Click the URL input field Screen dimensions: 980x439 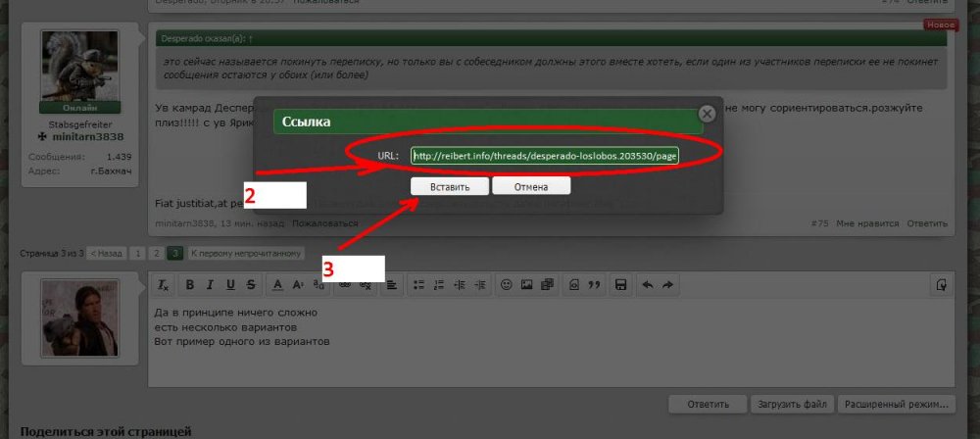click(x=545, y=156)
